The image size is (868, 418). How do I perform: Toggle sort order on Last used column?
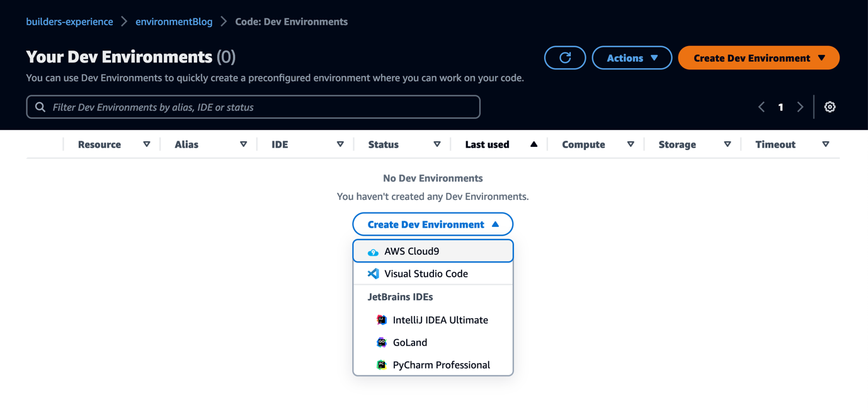point(534,144)
